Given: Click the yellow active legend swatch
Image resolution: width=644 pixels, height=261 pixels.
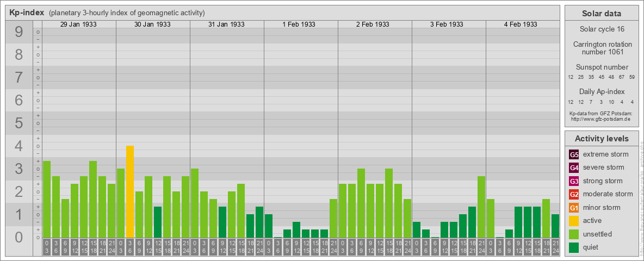Looking at the screenshot, I should click(x=574, y=221).
